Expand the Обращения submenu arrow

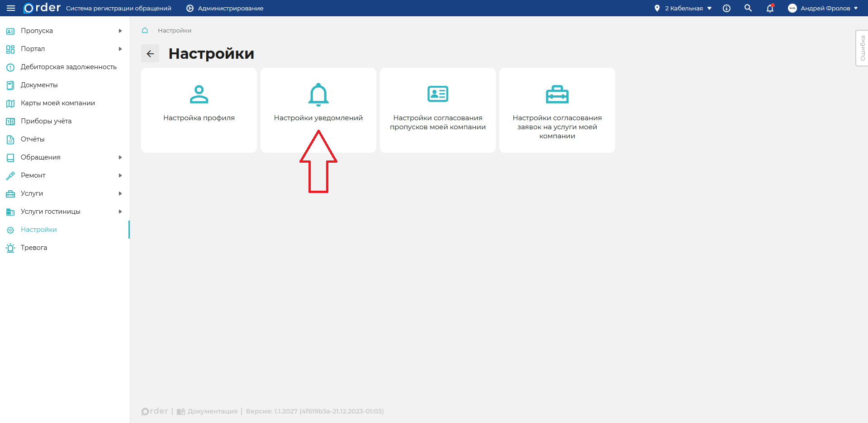click(120, 157)
